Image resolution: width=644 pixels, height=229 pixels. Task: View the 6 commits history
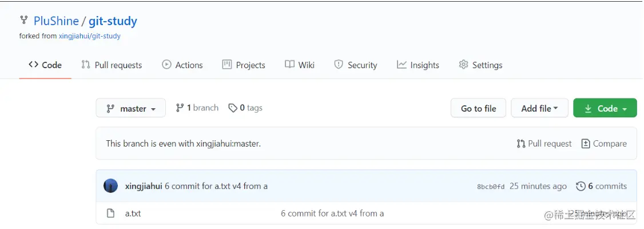point(602,186)
